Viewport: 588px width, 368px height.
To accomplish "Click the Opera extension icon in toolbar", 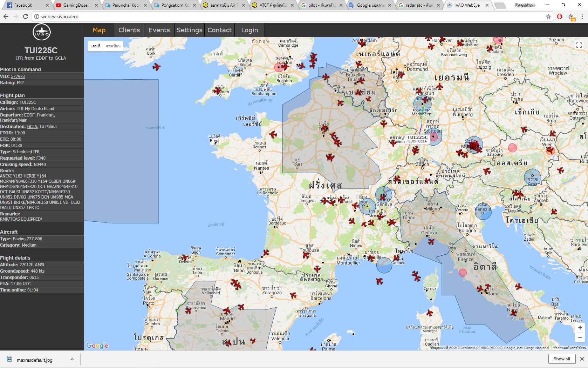I will click(560, 16).
